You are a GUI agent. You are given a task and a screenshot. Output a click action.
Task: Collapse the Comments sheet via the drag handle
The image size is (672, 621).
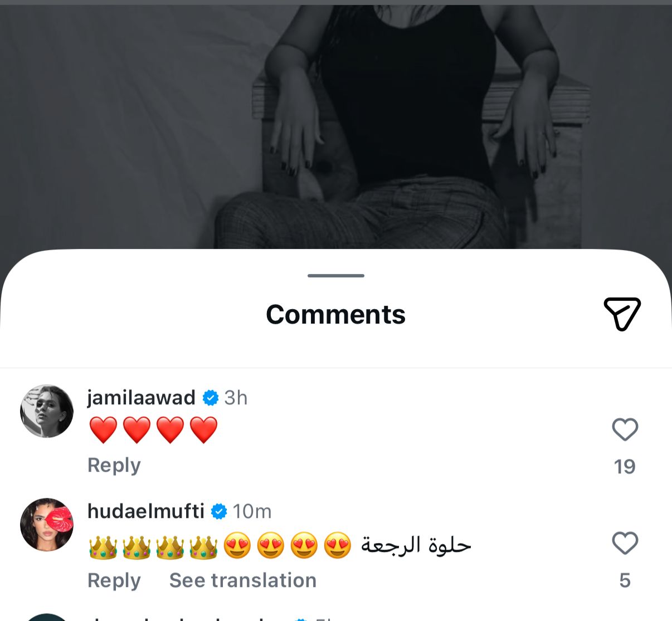[x=335, y=275]
